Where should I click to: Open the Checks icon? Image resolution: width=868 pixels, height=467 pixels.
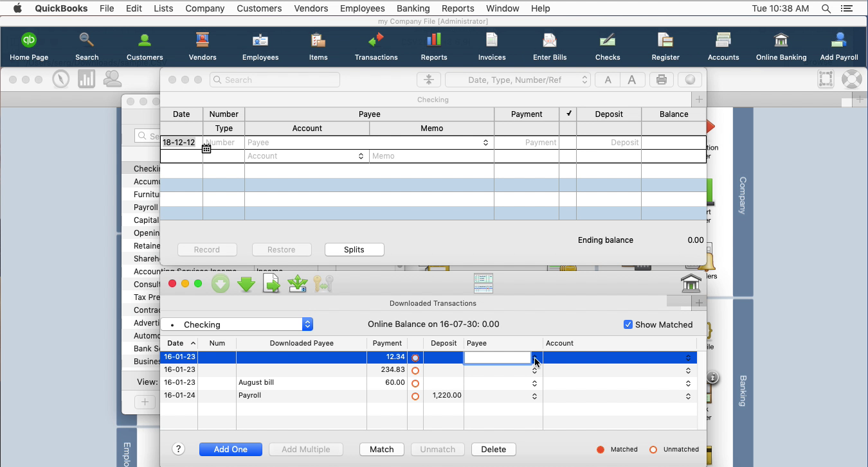[608, 46]
